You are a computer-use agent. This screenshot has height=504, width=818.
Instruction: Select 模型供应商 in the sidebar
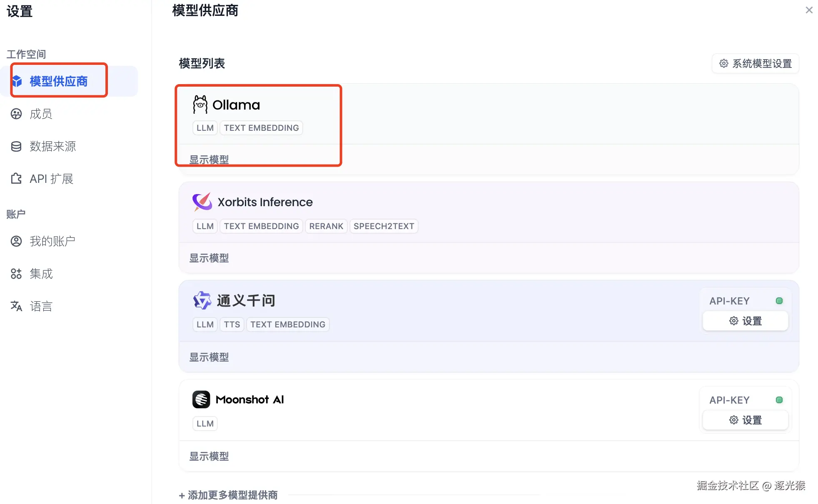point(58,81)
